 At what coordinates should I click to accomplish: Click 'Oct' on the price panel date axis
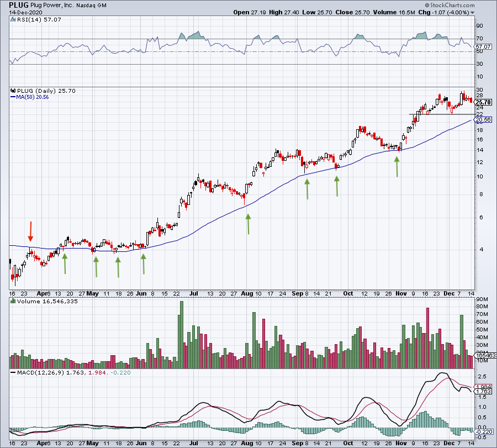[x=348, y=293]
